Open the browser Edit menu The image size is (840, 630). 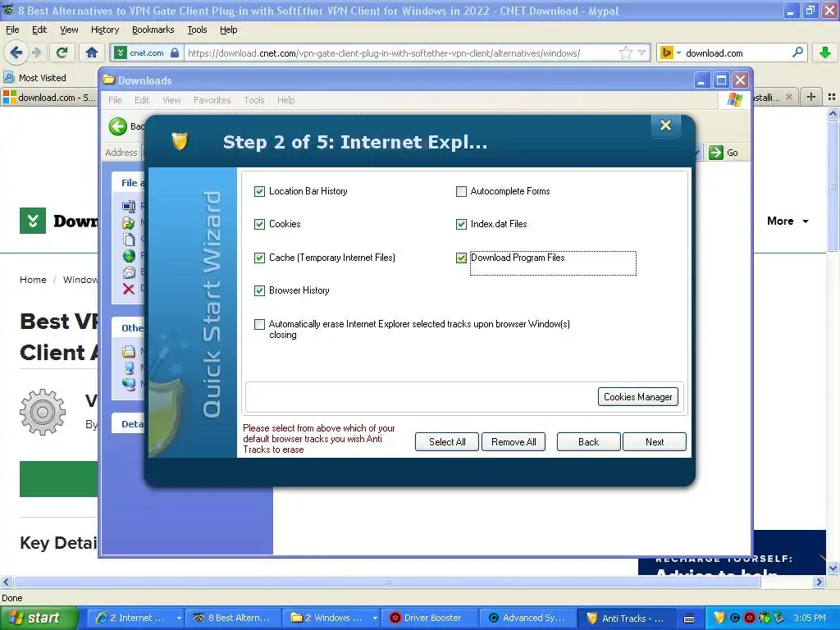coord(39,30)
